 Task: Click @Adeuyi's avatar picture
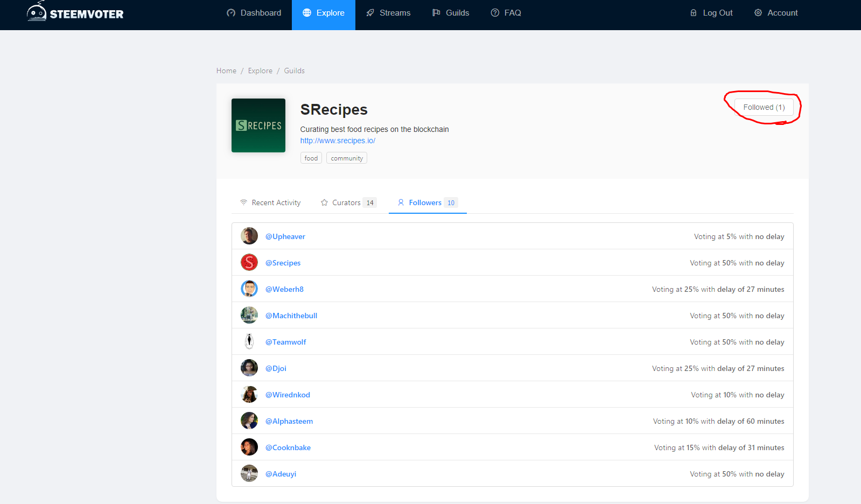pyautogui.click(x=249, y=473)
